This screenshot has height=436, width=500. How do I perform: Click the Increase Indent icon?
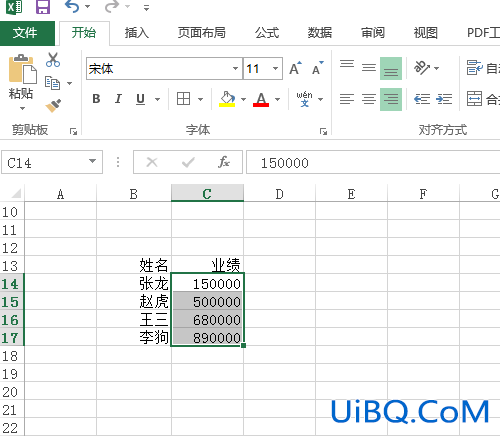[444, 99]
